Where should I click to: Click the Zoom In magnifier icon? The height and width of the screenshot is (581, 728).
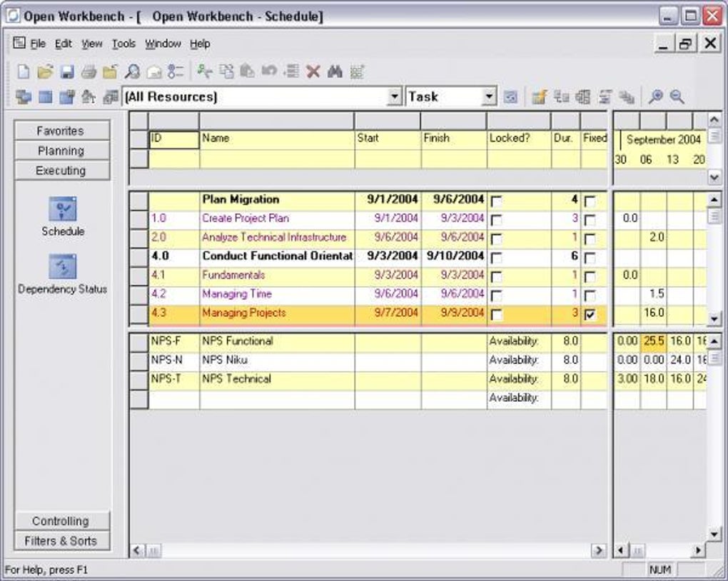tap(655, 96)
